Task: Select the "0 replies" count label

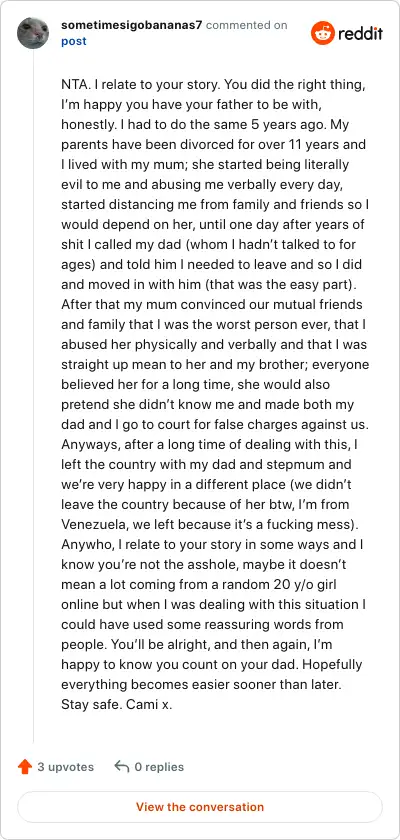Action: pos(159,767)
